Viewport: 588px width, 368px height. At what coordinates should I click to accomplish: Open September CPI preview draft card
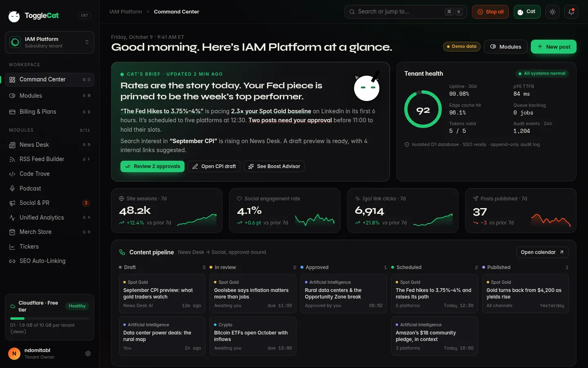(x=162, y=294)
